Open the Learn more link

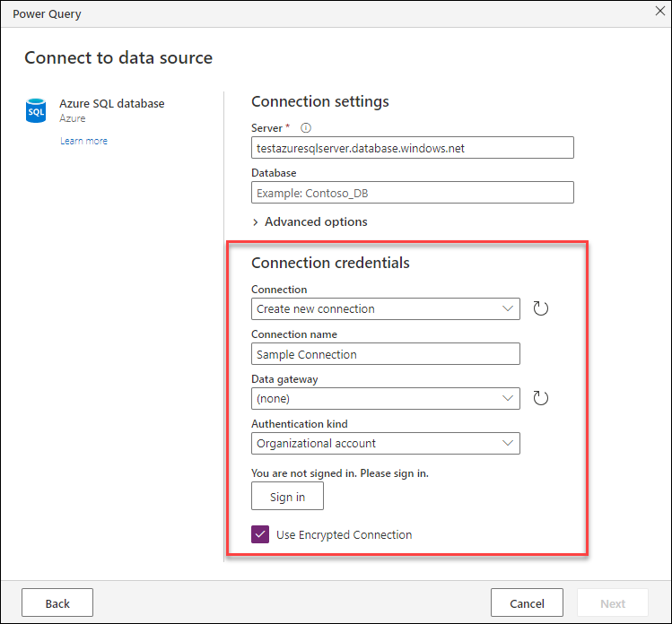tap(83, 141)
